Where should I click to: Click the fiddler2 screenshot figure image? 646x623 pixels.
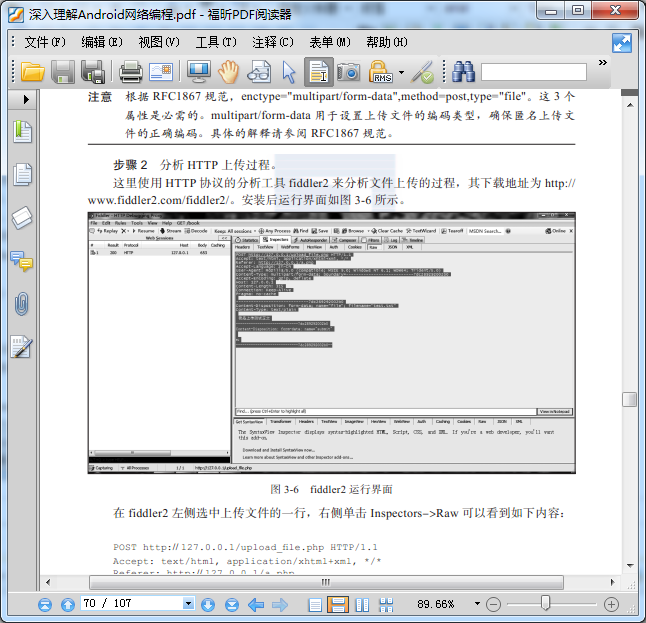coord(332,343)
